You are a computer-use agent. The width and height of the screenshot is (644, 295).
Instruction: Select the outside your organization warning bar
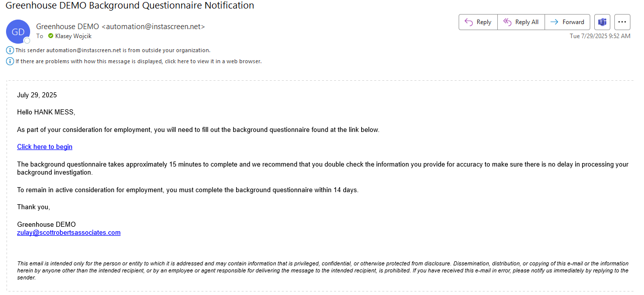coord(113,50)
